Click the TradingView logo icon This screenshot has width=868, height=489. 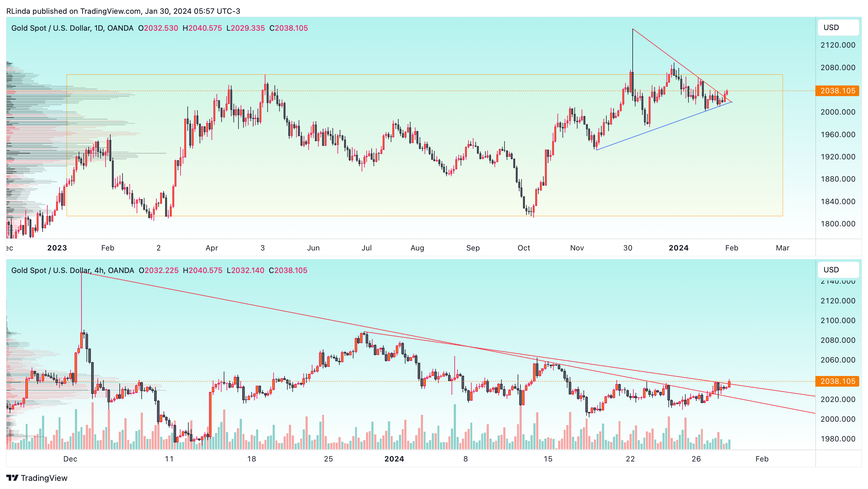[x=13, y=478]
